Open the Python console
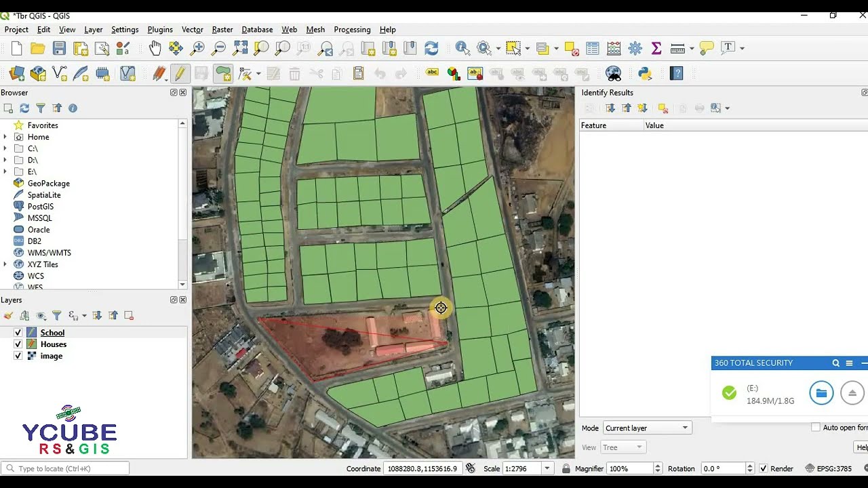 pyautogui.click(x=645, y=73)
